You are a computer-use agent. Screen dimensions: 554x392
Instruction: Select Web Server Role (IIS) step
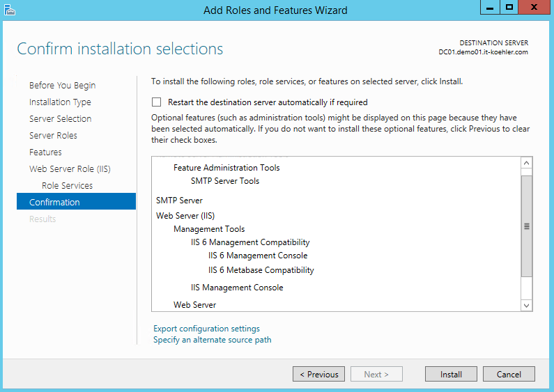[x=70, y=169]
